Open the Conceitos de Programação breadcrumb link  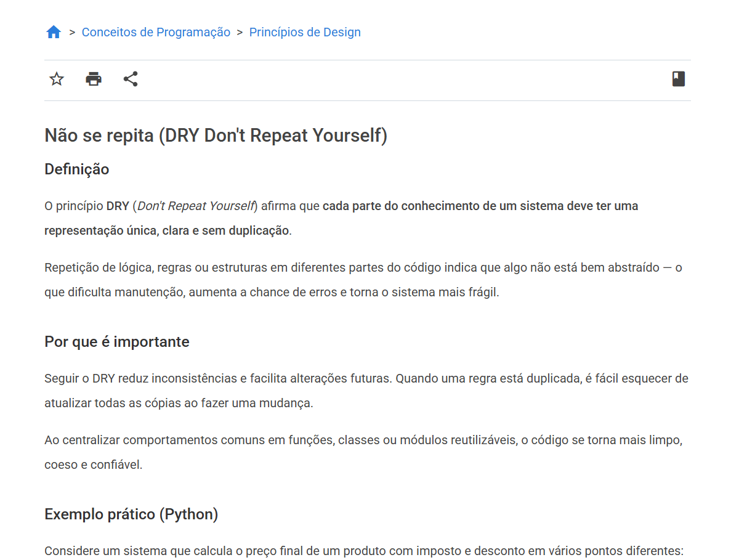pyautogui.click(x=156, y=32)
